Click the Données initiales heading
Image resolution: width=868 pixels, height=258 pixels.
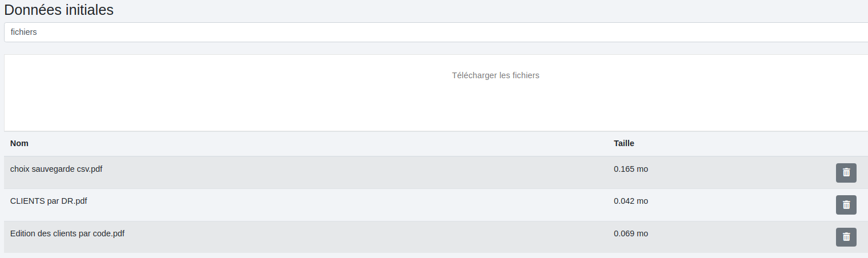[x=59, y=10]
